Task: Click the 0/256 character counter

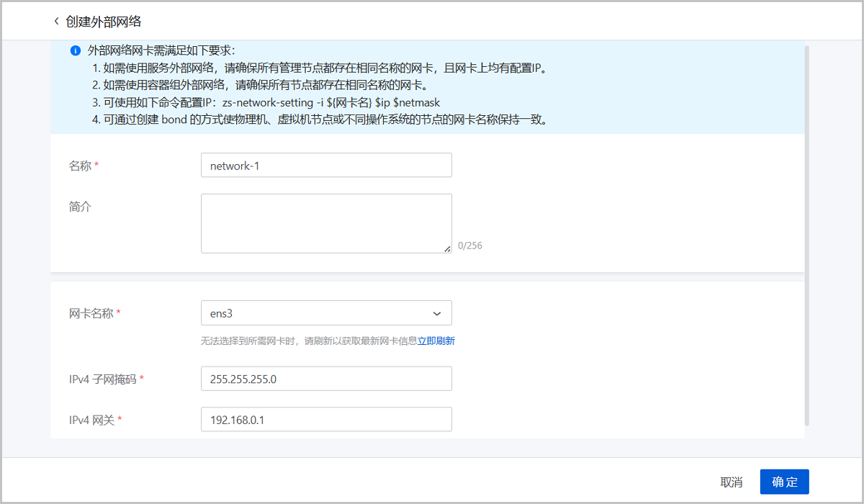Action: [x=470, y=246]
